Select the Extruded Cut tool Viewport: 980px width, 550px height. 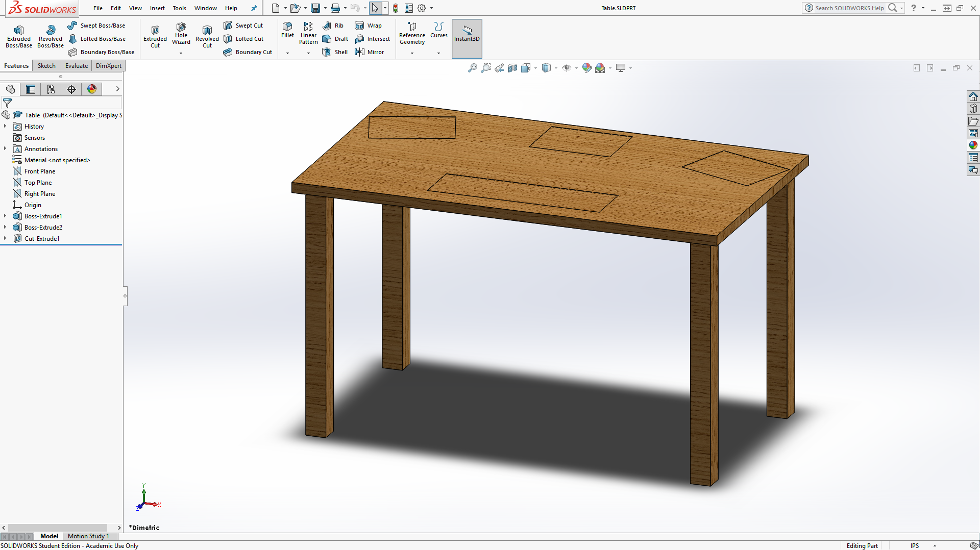155,36
